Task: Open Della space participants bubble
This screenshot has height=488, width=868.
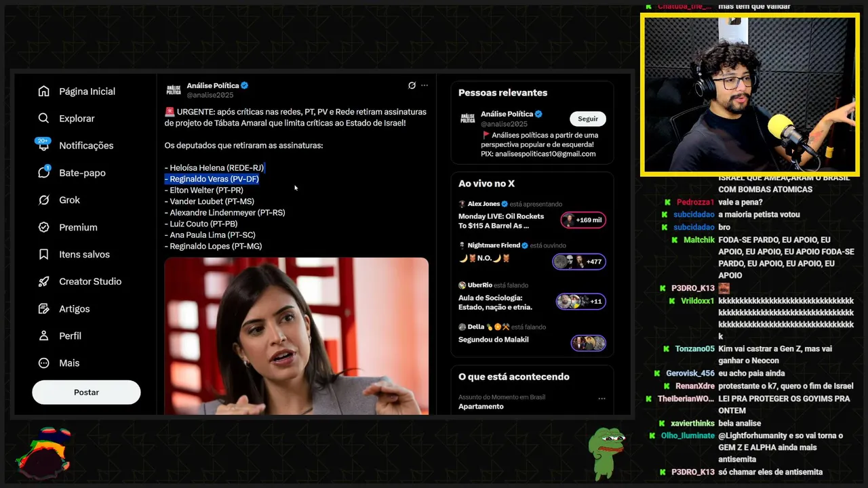Action: point(589,343)
